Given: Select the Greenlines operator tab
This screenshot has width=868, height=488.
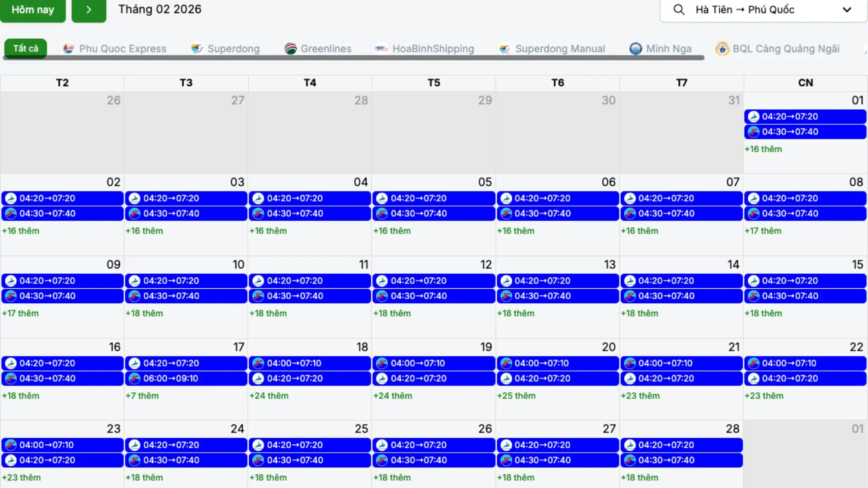Looking at the screenshot, I should (x=325, y=48).
